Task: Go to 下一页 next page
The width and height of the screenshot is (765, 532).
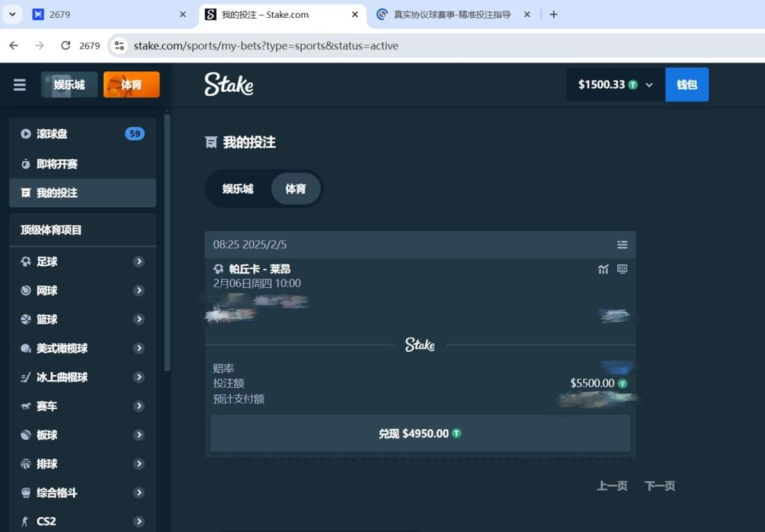Action: 660,486
